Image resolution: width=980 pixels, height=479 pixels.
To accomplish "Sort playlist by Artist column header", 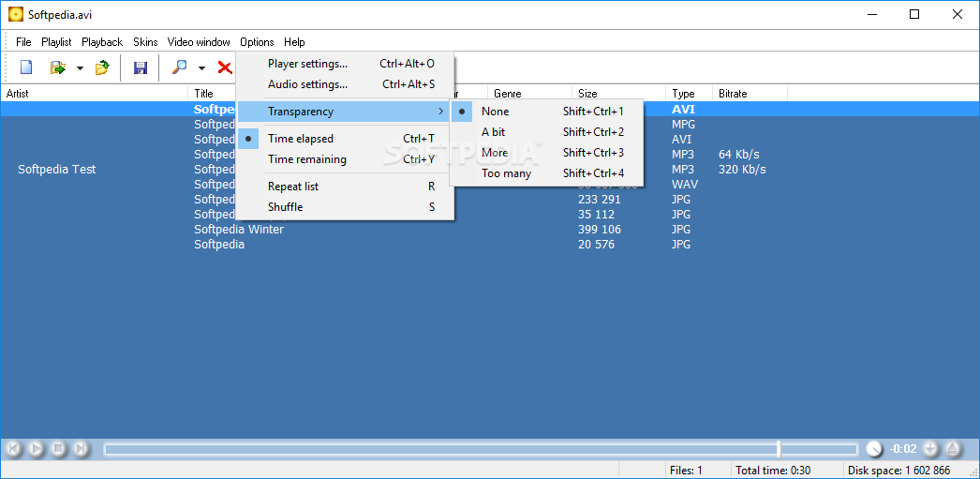I will click(x=94, y=93).
